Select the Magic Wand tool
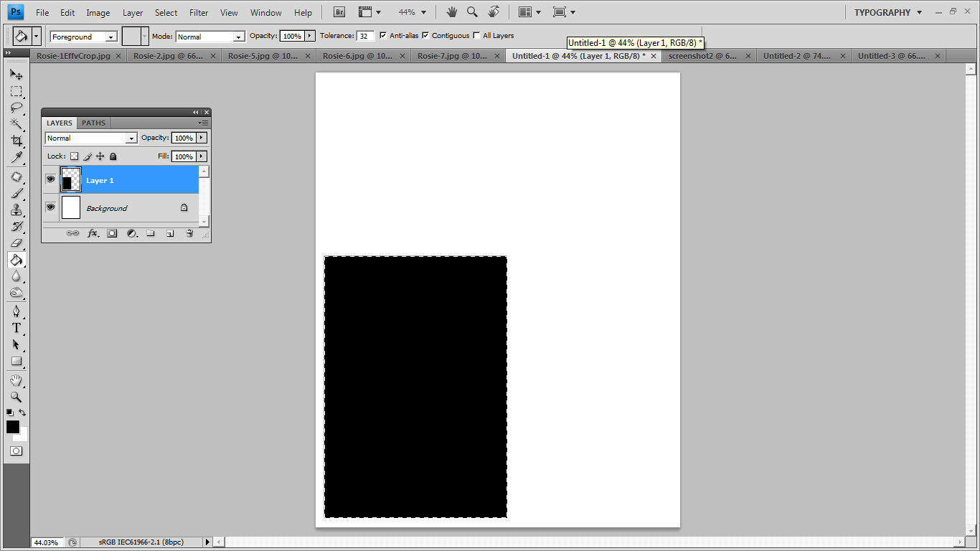980x551 pixels. tap(16, 124)
